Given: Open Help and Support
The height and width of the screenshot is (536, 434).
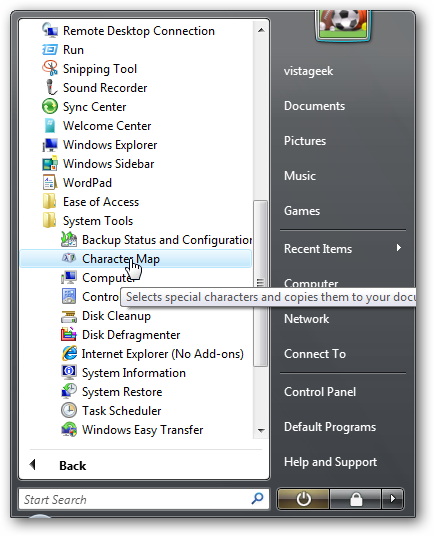Looking at the screenshot, I should [330, 462].
